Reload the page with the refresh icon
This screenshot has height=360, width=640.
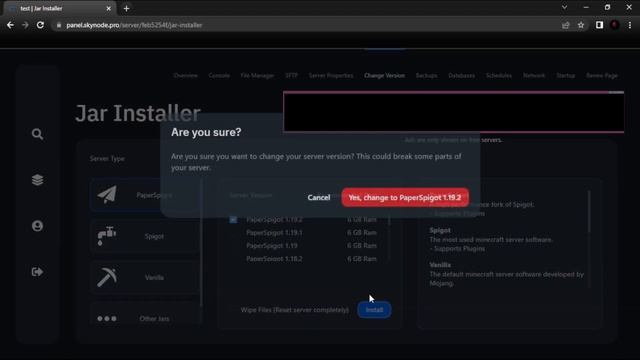(40, 25)
